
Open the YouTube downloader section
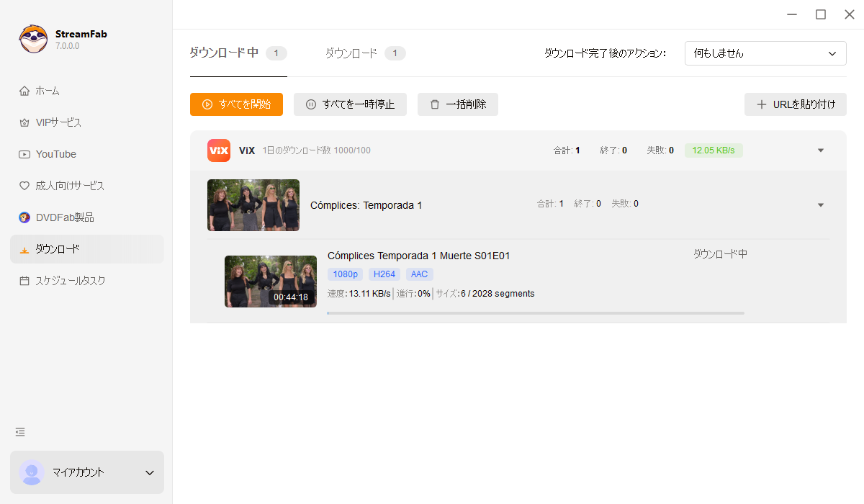click(x=58, y=153)
